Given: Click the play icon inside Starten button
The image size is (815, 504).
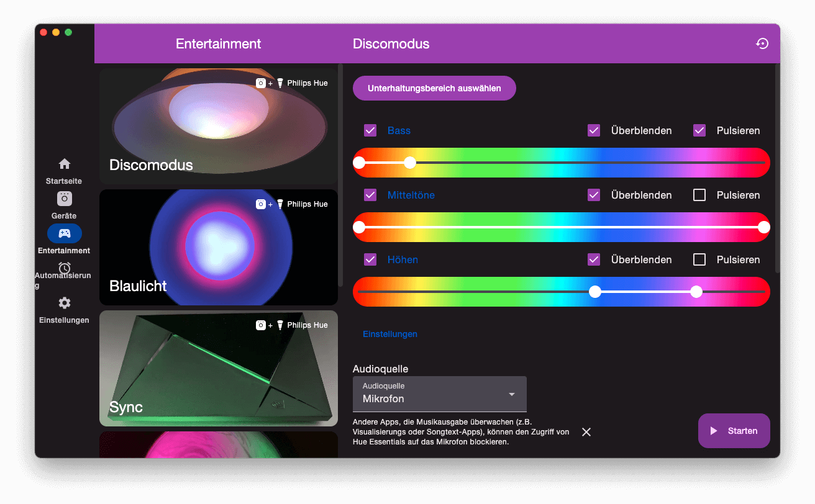Looking at the screenshot, I should [714, 431].
